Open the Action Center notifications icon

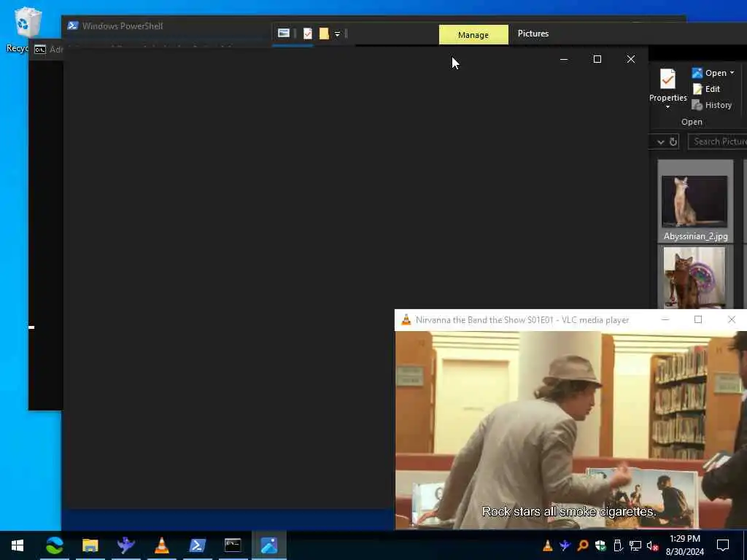[x=723, y=545]
